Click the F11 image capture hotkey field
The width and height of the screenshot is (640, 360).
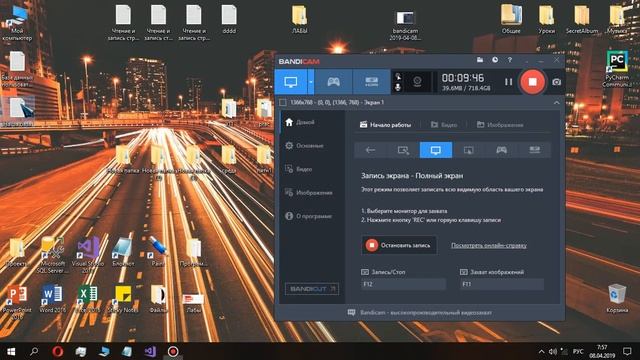point(502,284)
